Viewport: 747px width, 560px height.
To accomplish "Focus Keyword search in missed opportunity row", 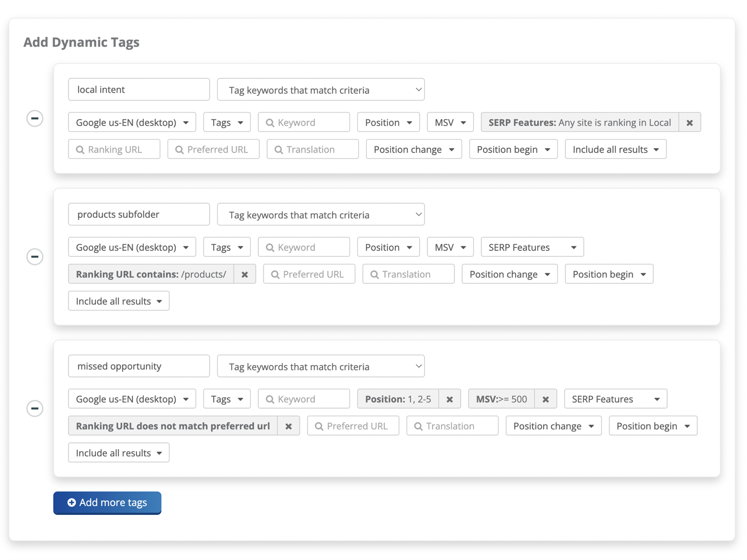I will (x=304, y=399).
